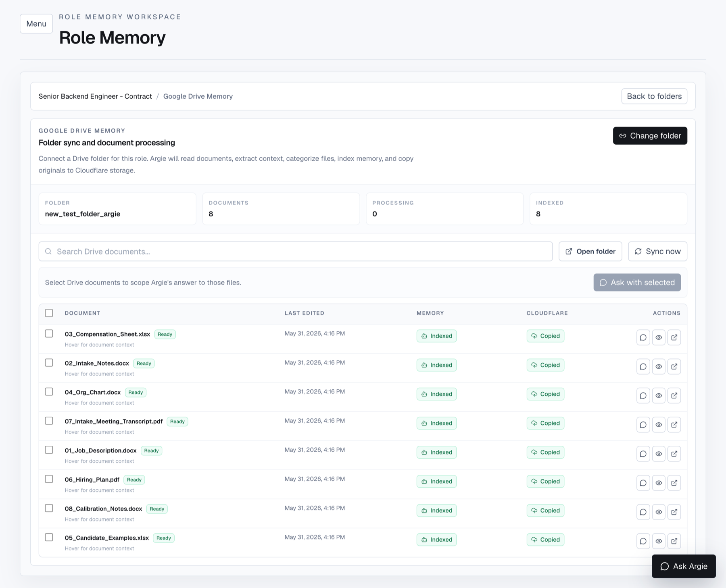Open the Menu button
726x588 pixels.
tap(36, 24)
